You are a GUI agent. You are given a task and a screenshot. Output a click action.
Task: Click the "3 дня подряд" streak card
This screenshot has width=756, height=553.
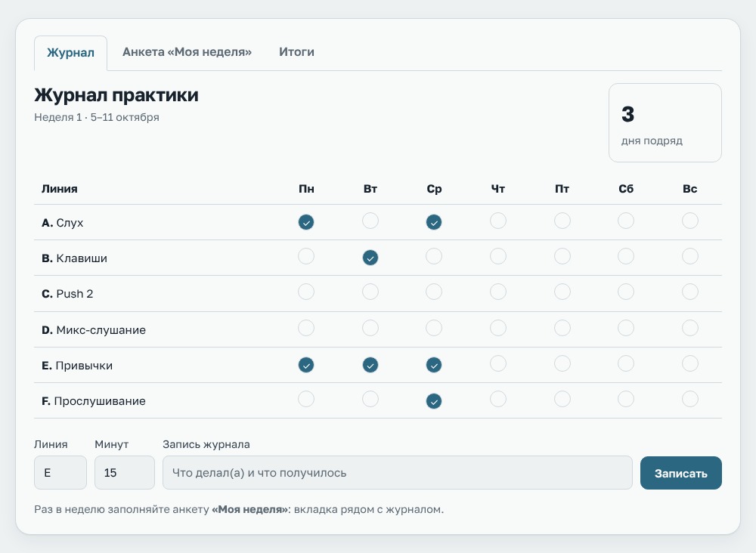click(665, 123)
